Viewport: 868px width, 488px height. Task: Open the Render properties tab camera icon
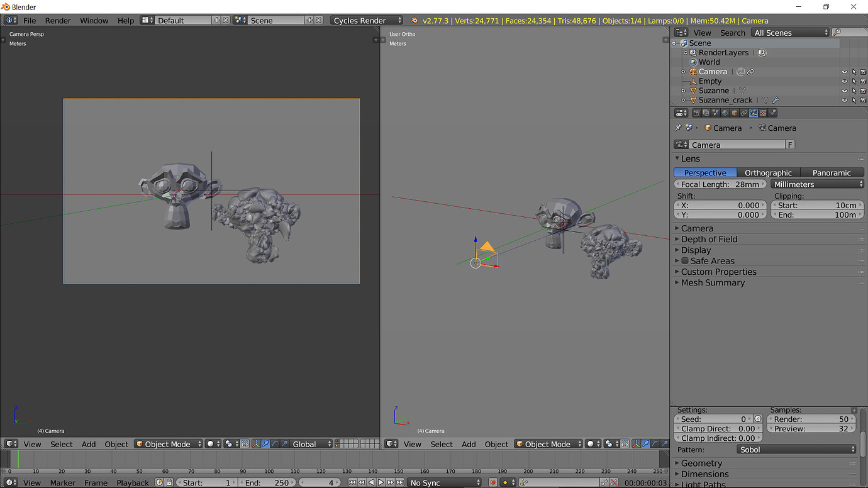697,113
